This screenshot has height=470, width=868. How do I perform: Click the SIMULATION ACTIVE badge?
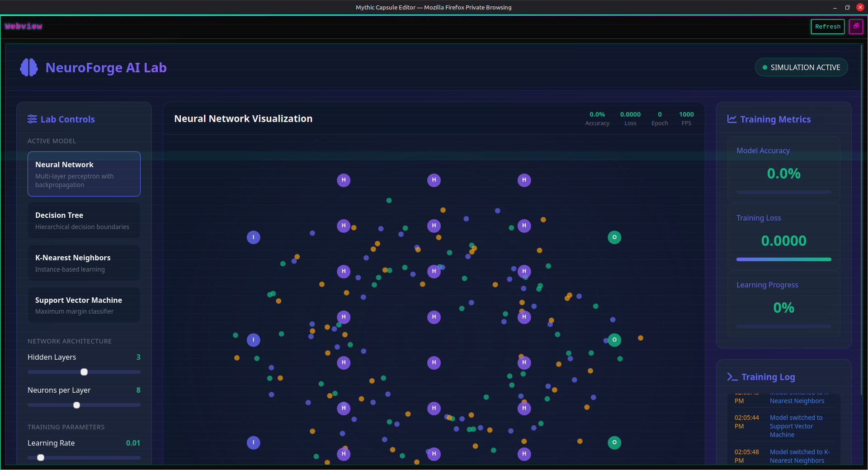(801, 67)
